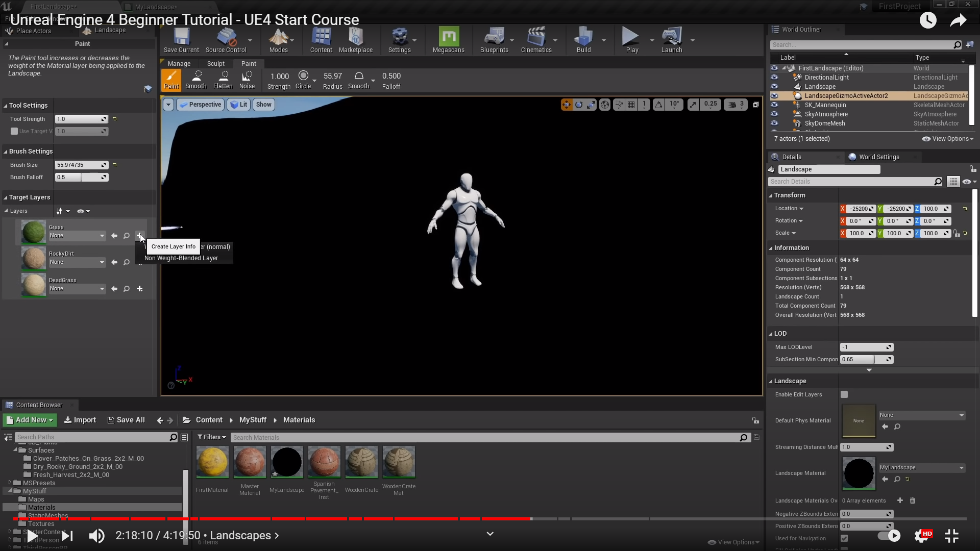Toggle visibility of SK_Mannequin actor
Viewport: 980px width, 551px height.
[774, 105]
